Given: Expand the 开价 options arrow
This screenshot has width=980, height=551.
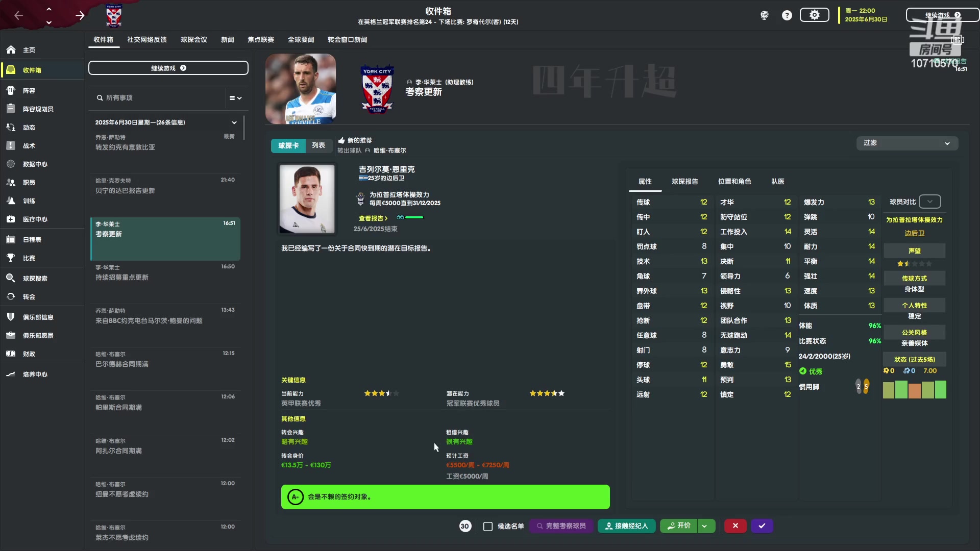Looking at the screenshot, I should point(705,526).
